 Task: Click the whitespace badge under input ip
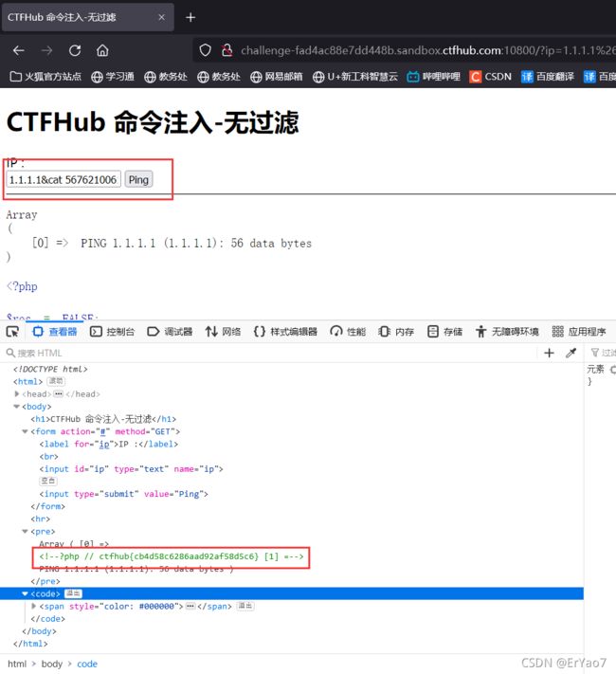[48, 481]
